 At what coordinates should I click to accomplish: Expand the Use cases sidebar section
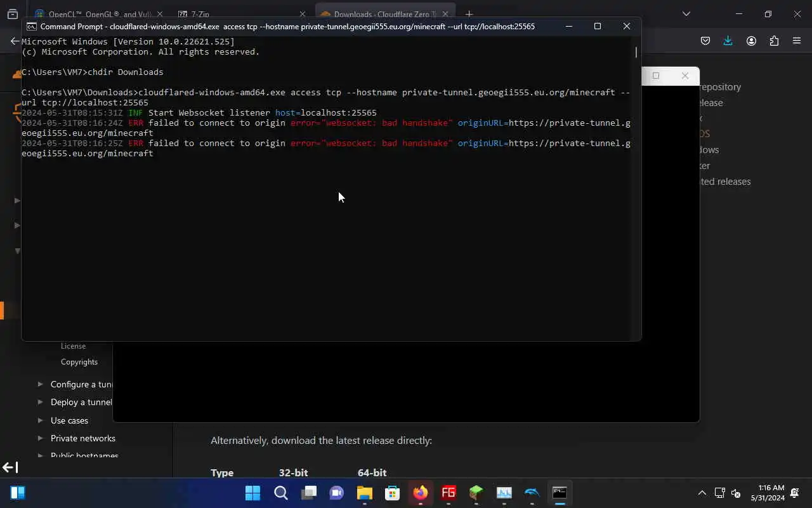pos(41,420)
